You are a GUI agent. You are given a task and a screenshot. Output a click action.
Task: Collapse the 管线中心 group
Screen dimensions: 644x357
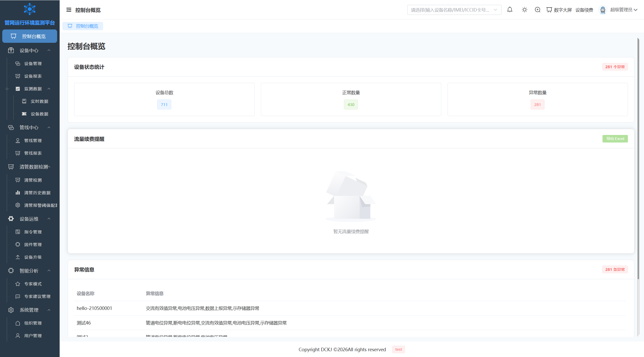(30, 127)
